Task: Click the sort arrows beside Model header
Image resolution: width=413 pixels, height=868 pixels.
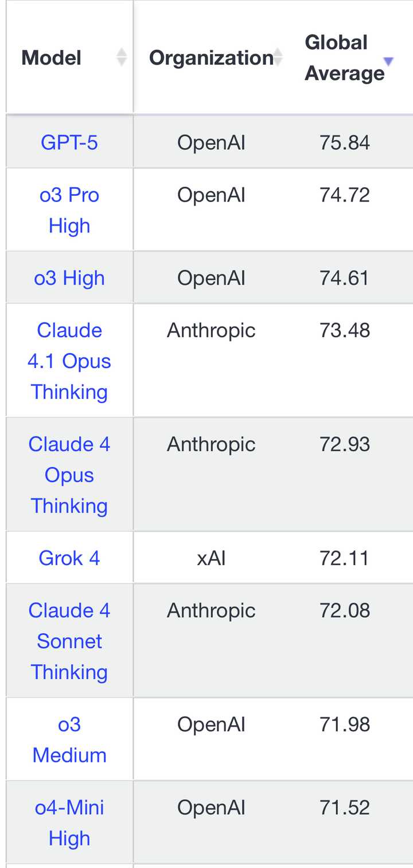Action: coord(122,57)
